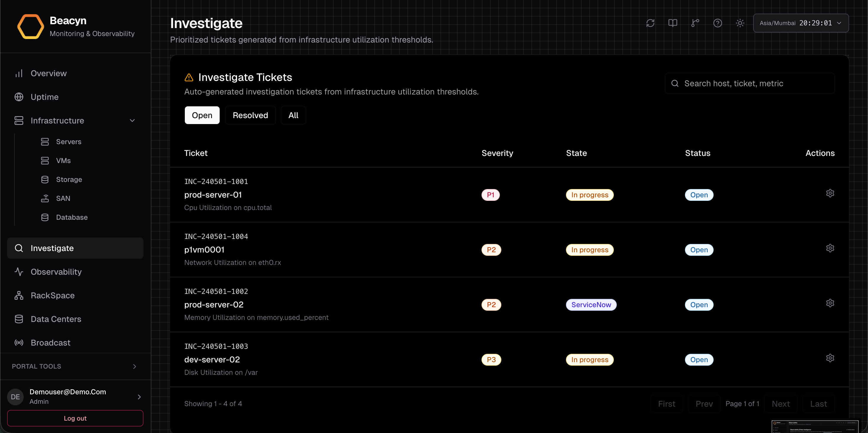Click the In progress badge for prod-server-01
The image size is (868, 433).
coord(590,195)
